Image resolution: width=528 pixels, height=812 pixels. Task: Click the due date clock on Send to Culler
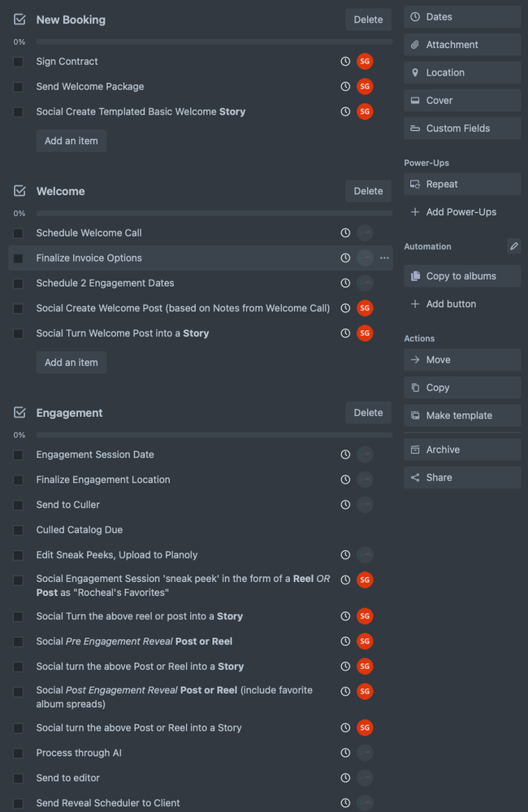pyautogui.click(x=345, y=505)
